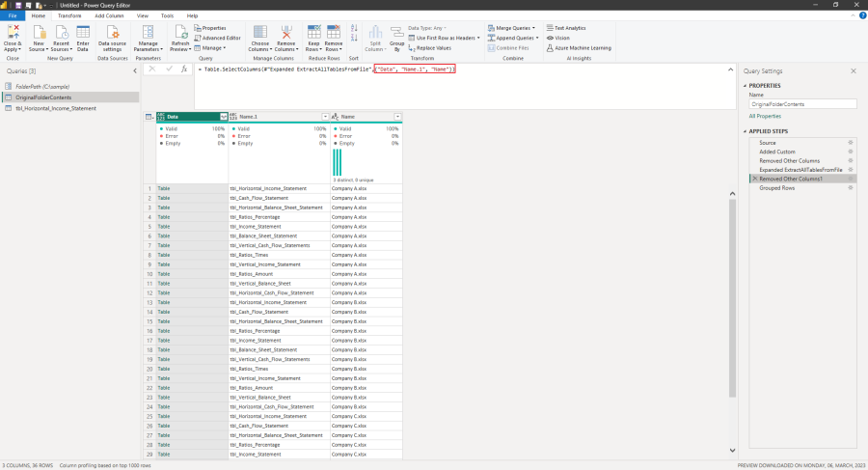
Task: Click the Remove Columns icon
Action: tap(286, 32)
